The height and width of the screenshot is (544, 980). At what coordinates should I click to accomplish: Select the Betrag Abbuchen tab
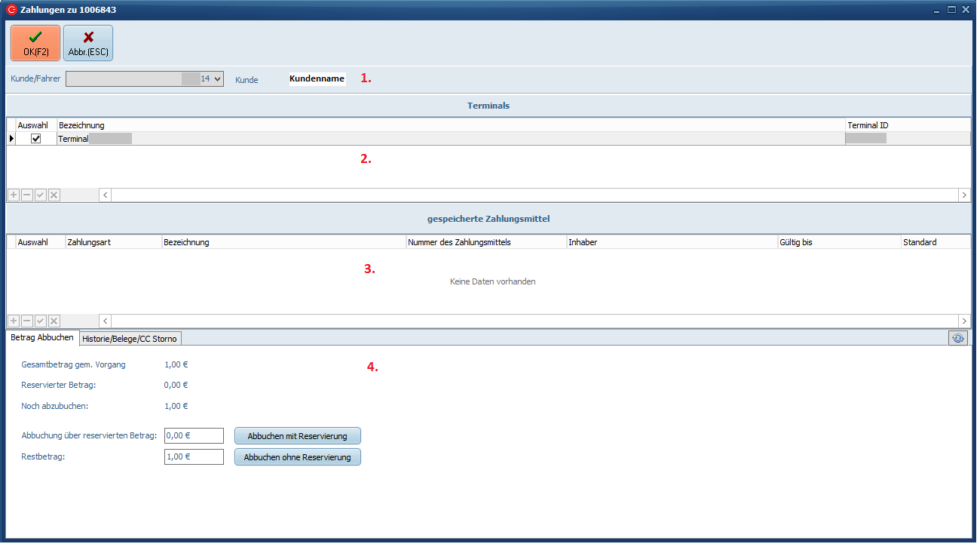[42, 338]
